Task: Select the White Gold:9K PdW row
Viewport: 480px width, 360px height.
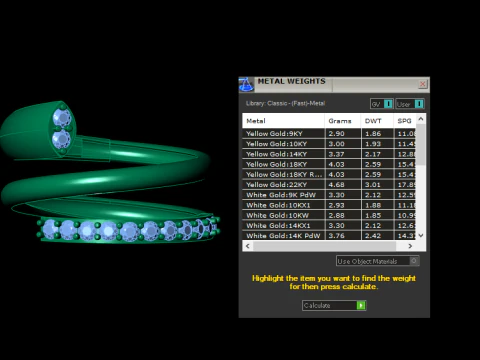Action: click(329, 195)
